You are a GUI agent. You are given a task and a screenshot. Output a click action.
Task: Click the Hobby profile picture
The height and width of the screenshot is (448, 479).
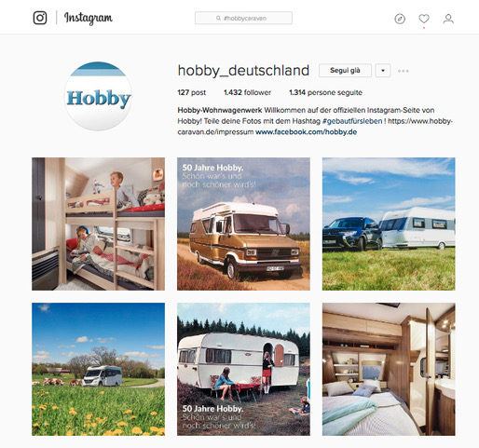[x=99, y=96]
